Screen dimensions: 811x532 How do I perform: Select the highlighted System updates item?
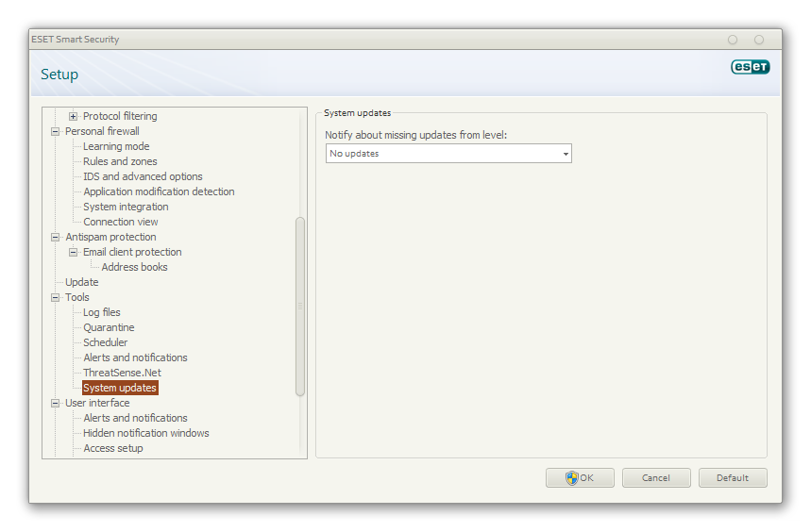coord(120,388)
